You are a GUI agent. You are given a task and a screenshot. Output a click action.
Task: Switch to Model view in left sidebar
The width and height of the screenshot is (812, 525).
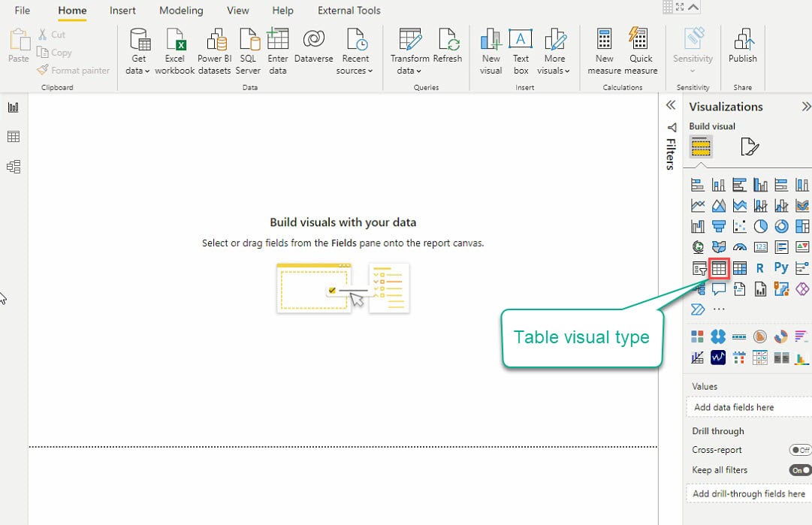pos(14,167)
